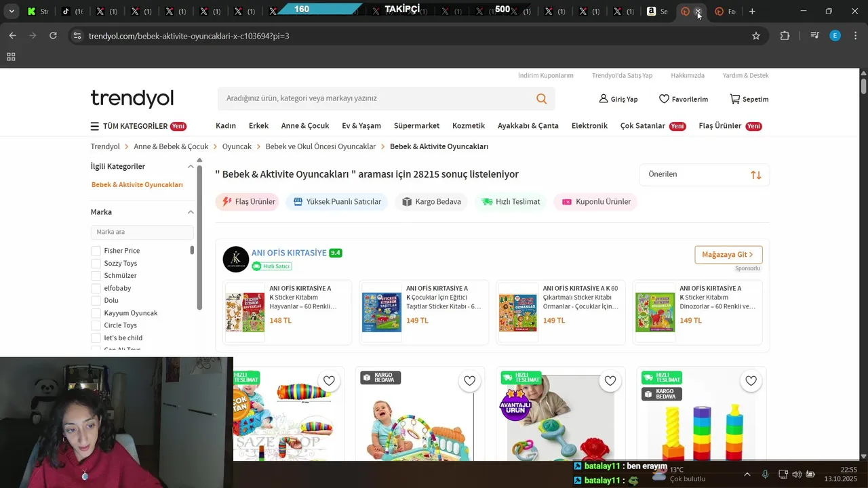Open the Chrome apps grid in bookmarks bar
The image size is (868, 488).
click(11, 57)
